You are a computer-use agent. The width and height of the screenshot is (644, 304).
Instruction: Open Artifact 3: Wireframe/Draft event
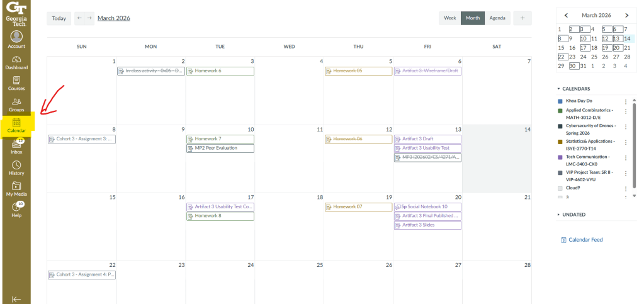(x=427, y=71)
